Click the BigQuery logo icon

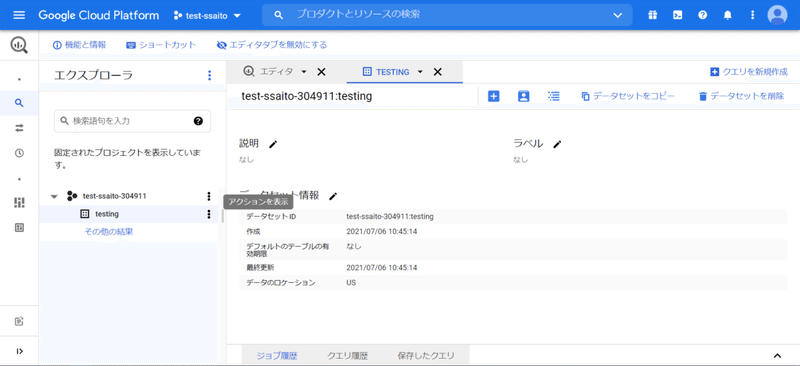click(x=19, y=45)
